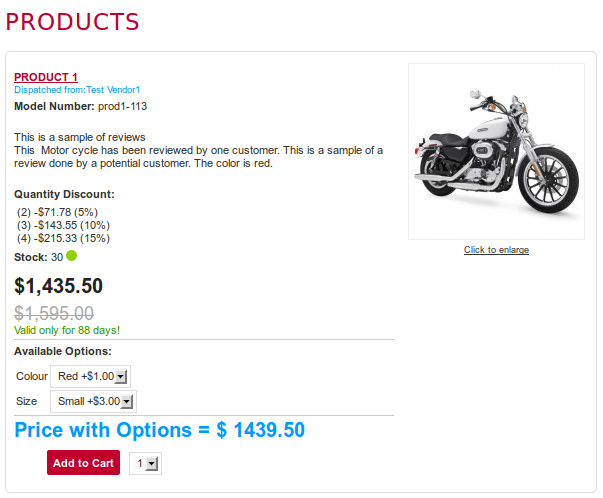Click the 'Price with Options' total
The height and width of the screenshot is (498, 603).
pyautogui.click(x=160, y=430)
